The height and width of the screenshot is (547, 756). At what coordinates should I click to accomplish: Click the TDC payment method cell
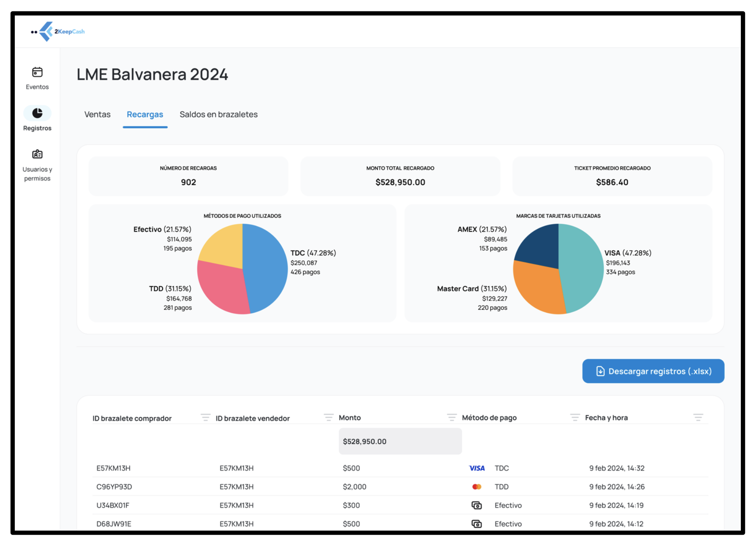pos(502,468)
